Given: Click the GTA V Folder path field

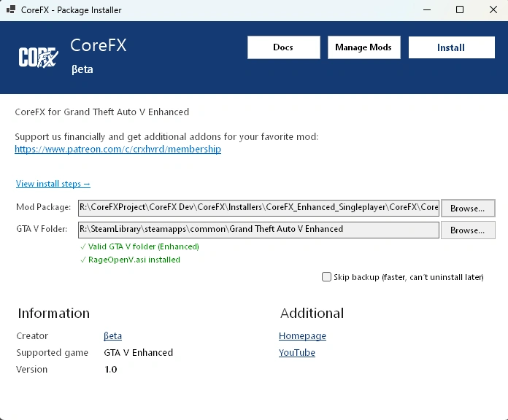Looking at the screenshot, I should pos(258,230).
